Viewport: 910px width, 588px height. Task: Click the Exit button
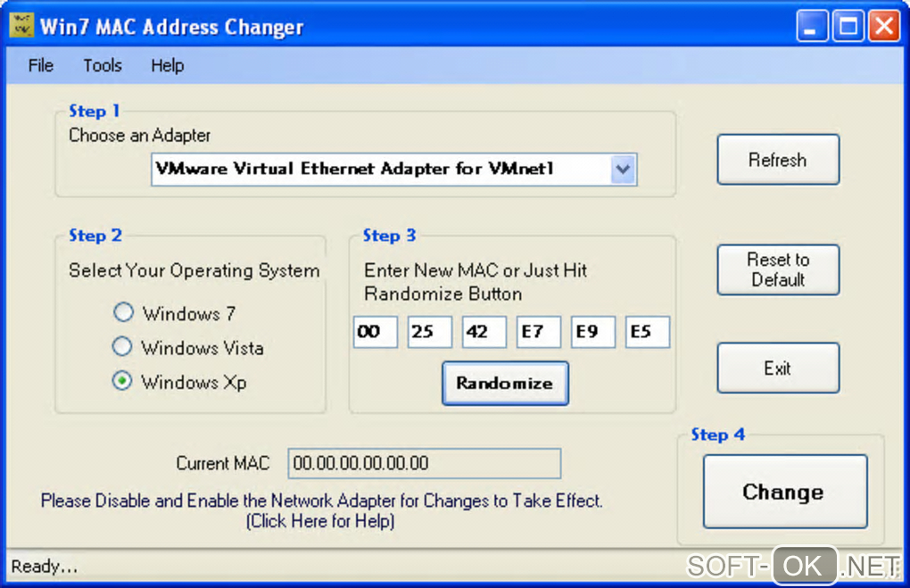[x=778, y=368]
